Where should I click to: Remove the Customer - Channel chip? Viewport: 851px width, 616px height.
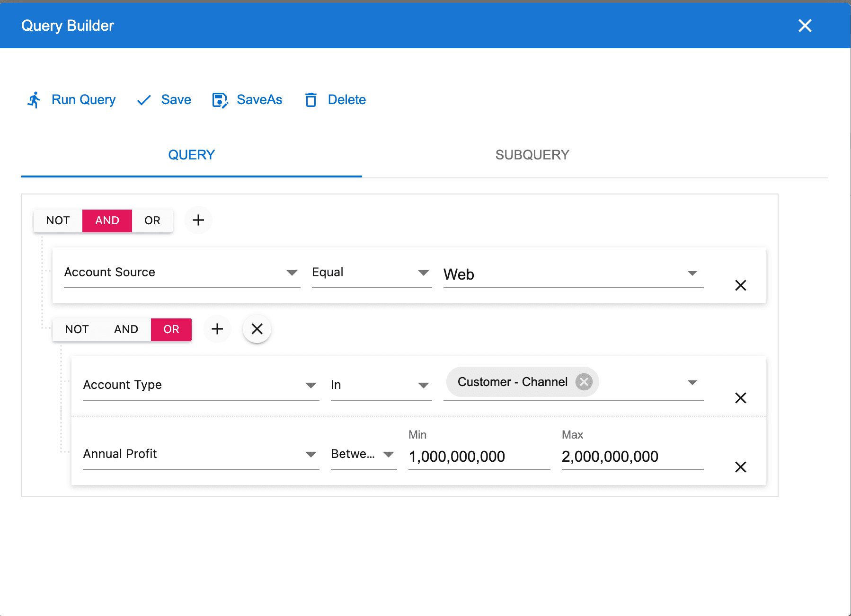584,382
